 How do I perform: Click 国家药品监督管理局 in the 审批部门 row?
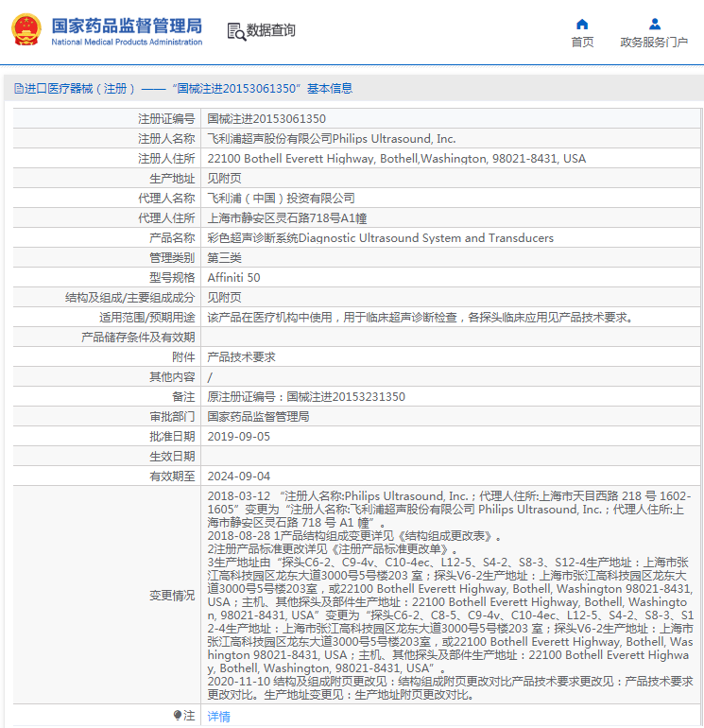(x=258, y=416)
